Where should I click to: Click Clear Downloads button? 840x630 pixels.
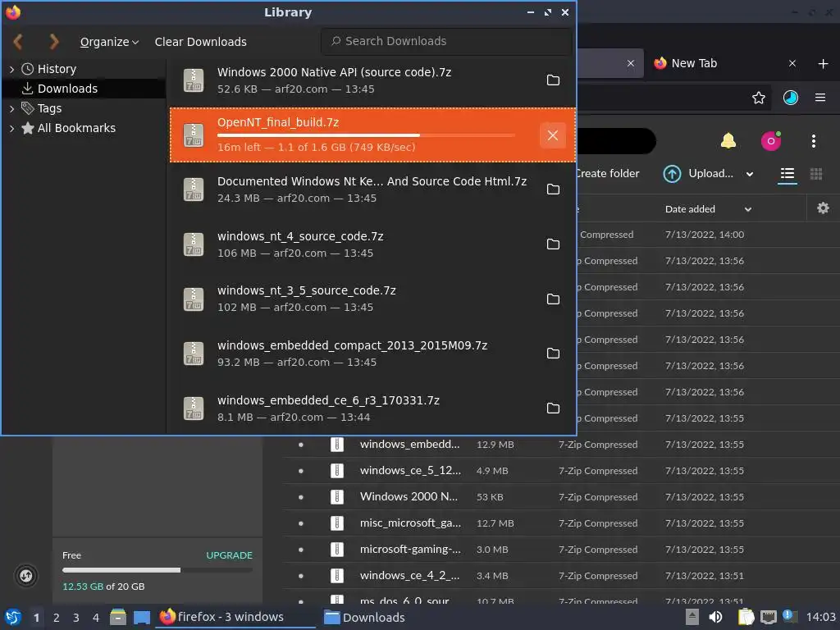[x=200, y=42]
